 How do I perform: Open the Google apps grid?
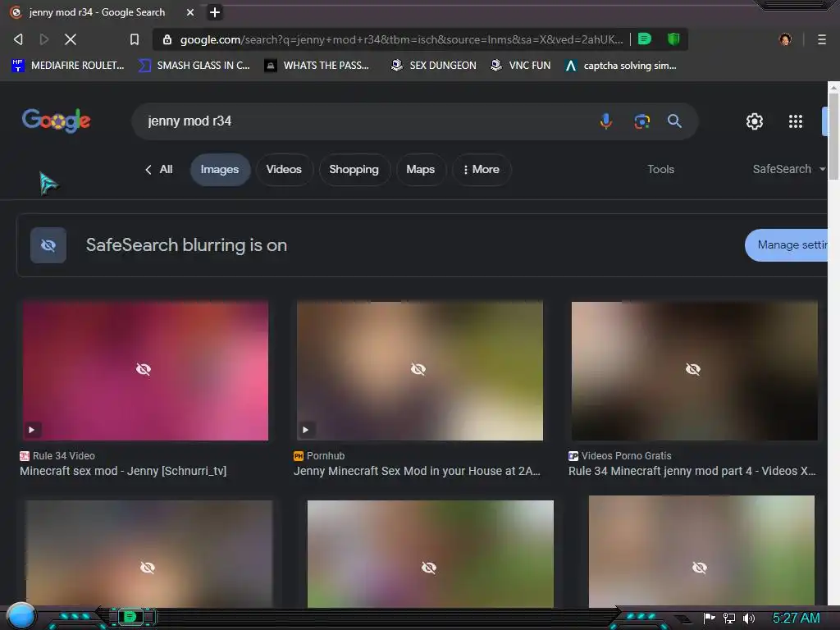pyautogui.click(x=796, y=121)
